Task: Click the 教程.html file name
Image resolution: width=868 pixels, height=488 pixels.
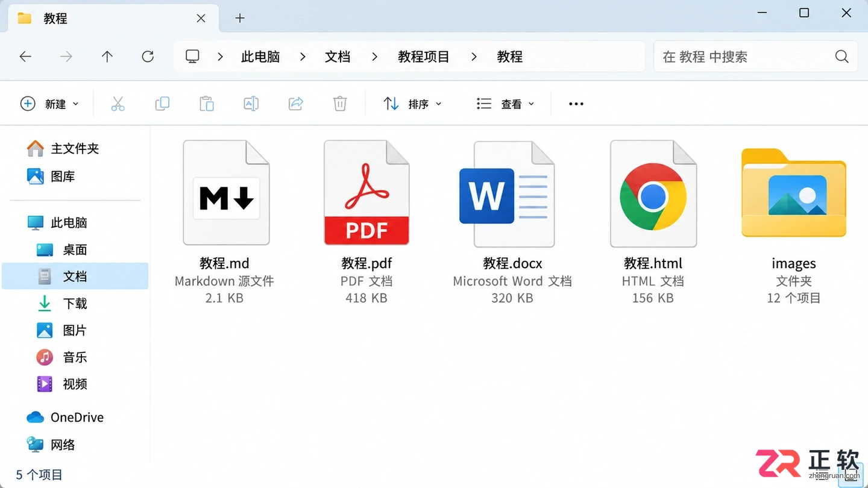Action: [x=653, y=263]
